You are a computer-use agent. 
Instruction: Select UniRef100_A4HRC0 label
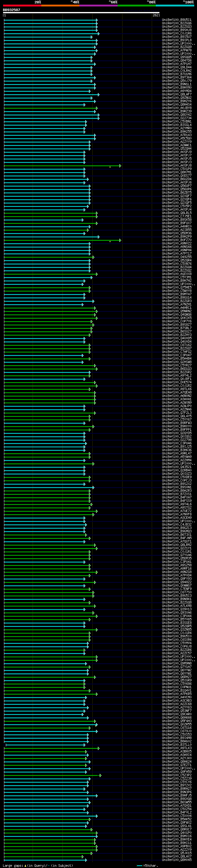177,227
